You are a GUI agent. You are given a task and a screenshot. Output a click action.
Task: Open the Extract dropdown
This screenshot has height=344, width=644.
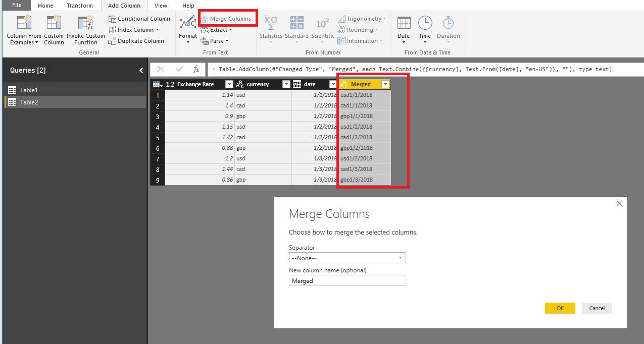click(x=216, y=30)
